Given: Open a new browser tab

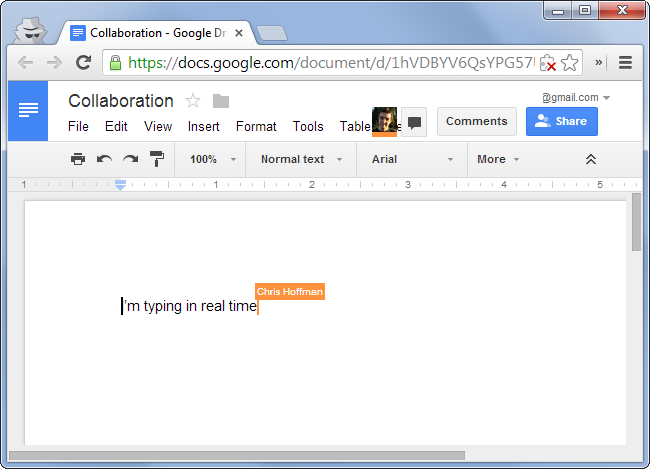Looking at the screenshot, I should [272, 33].
